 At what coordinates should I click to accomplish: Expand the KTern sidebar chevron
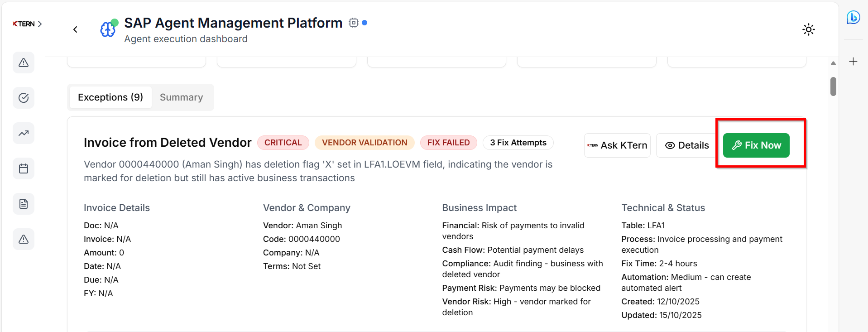click(40, 24)
